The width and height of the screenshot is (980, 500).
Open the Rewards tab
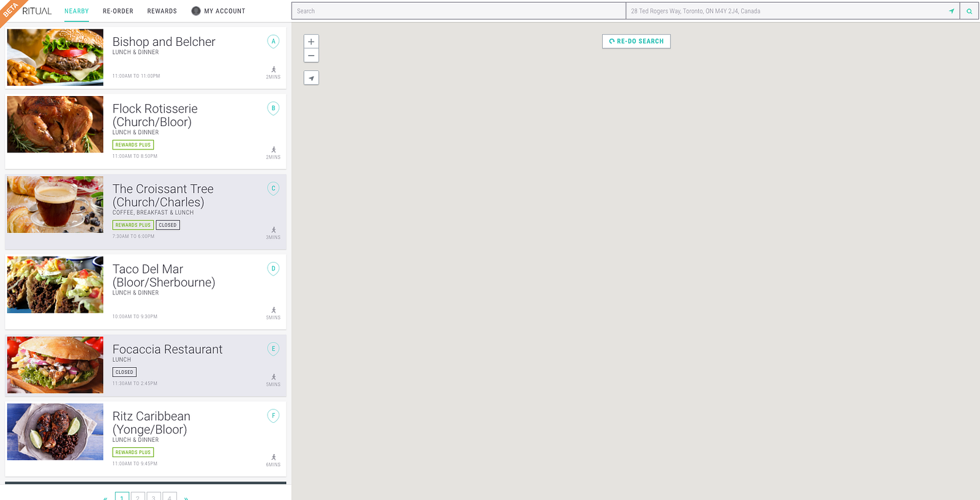pyautogui.click(x=162, y=11)
